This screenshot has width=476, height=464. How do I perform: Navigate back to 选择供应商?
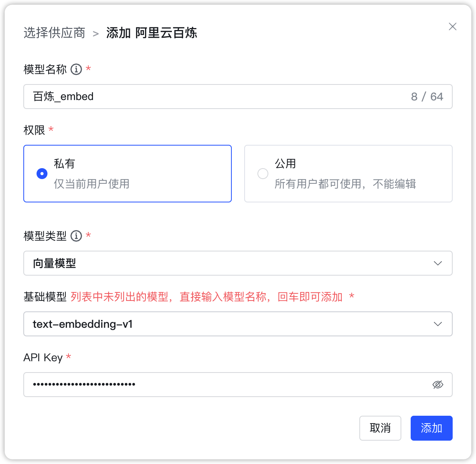(54, 33)
